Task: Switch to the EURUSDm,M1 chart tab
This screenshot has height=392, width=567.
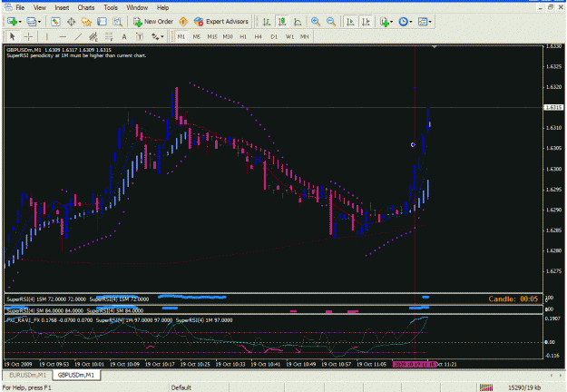Action: pos(28,375)
